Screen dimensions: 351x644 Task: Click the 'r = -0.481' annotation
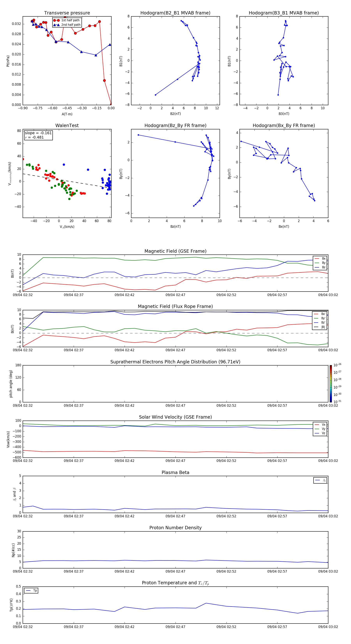tap(35, 137)
